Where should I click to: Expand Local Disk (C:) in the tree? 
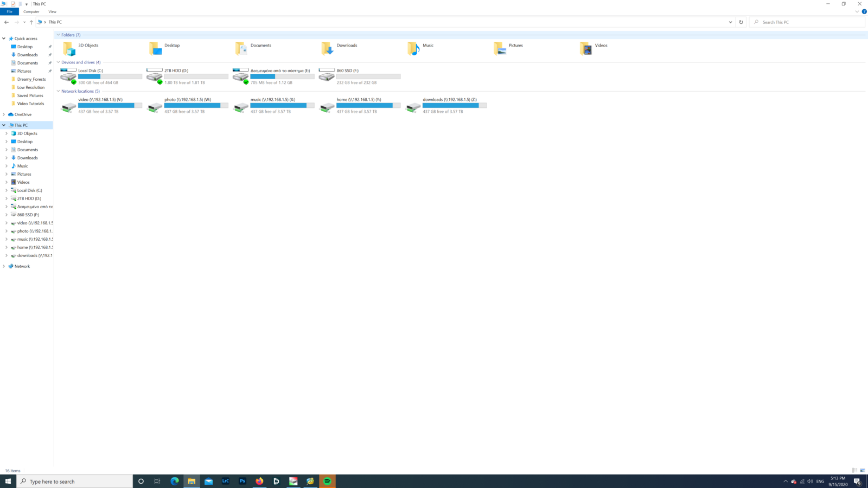point(7,190)
